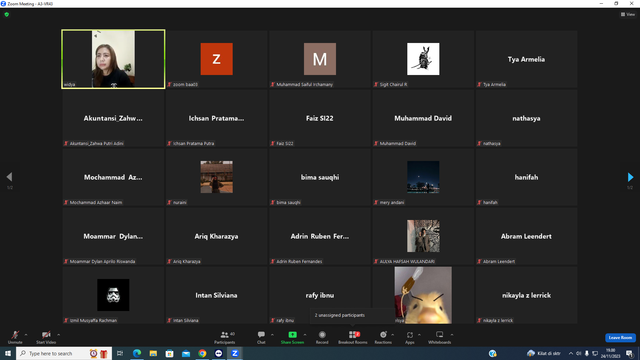
Task: Open File Explorer from taskbar
Action: point(153,353)
